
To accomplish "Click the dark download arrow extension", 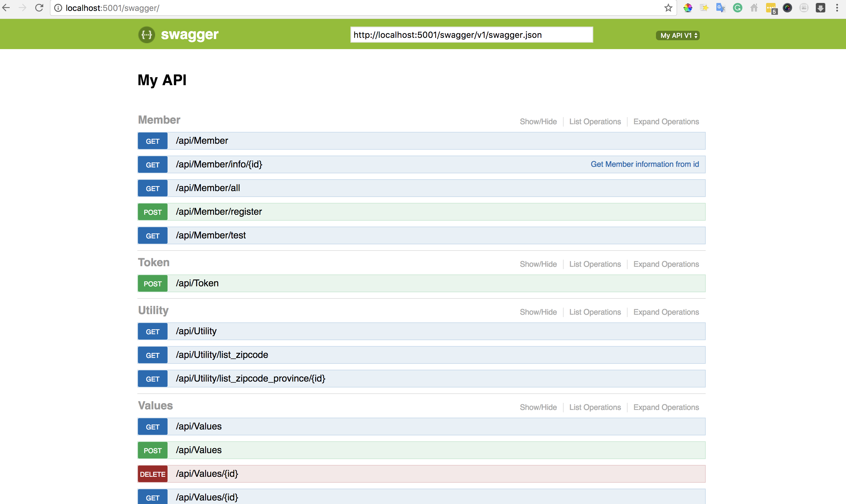I will click(821, 8).
